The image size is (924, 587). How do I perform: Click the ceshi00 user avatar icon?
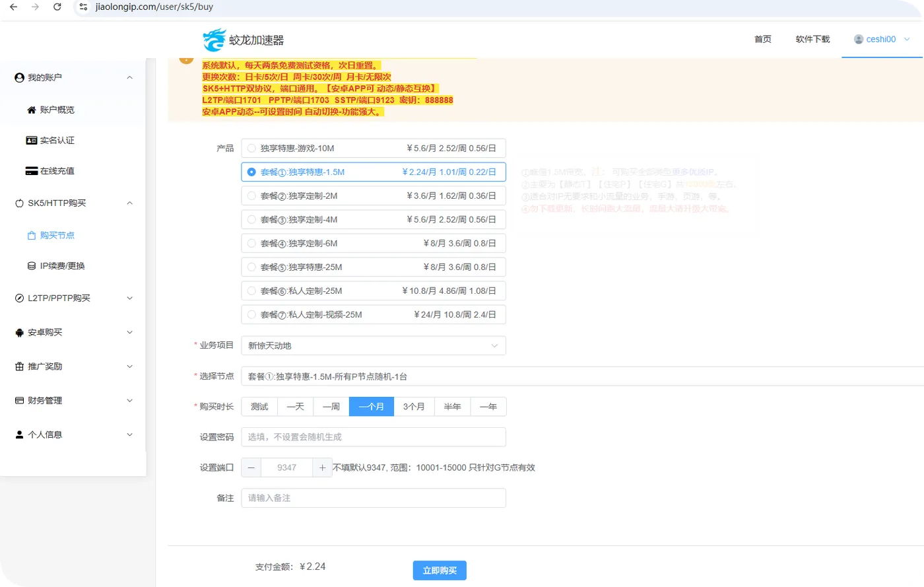859,40
